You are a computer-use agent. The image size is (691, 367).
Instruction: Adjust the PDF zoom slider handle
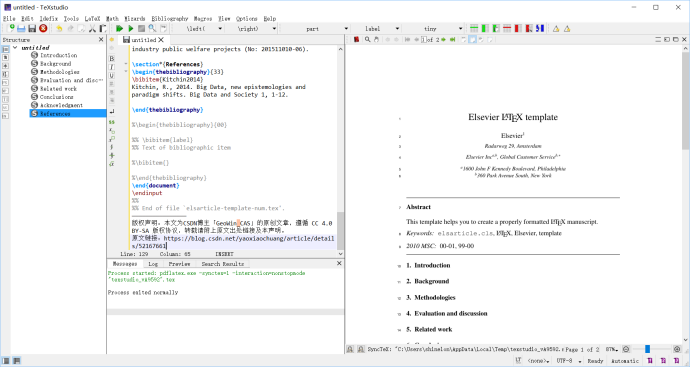pos(647,349)
